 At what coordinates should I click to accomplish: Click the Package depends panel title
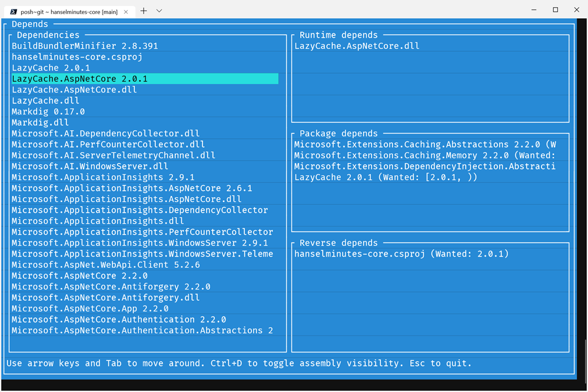pyautogui.click(x=338, y=134)
